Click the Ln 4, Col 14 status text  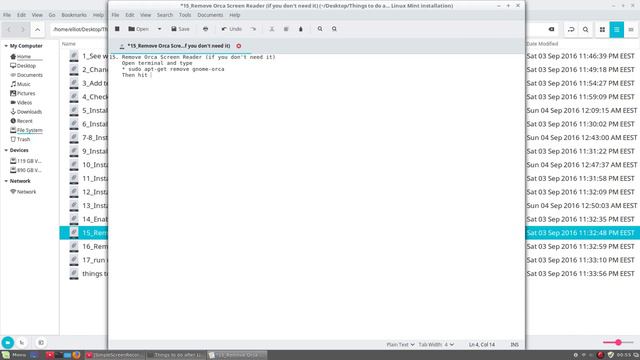click(482, 345)
